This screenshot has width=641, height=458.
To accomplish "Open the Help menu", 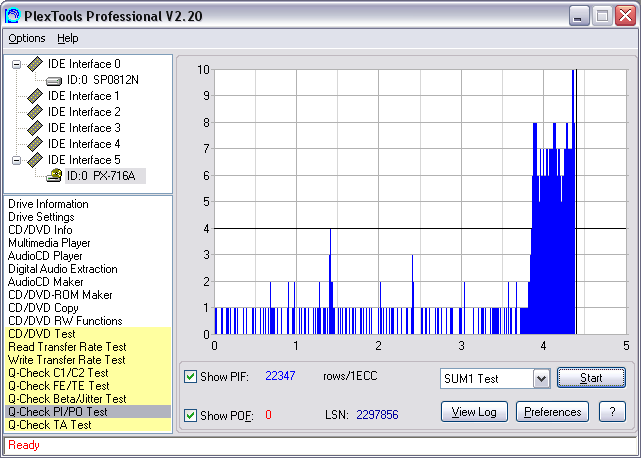I will coord(67,38).
